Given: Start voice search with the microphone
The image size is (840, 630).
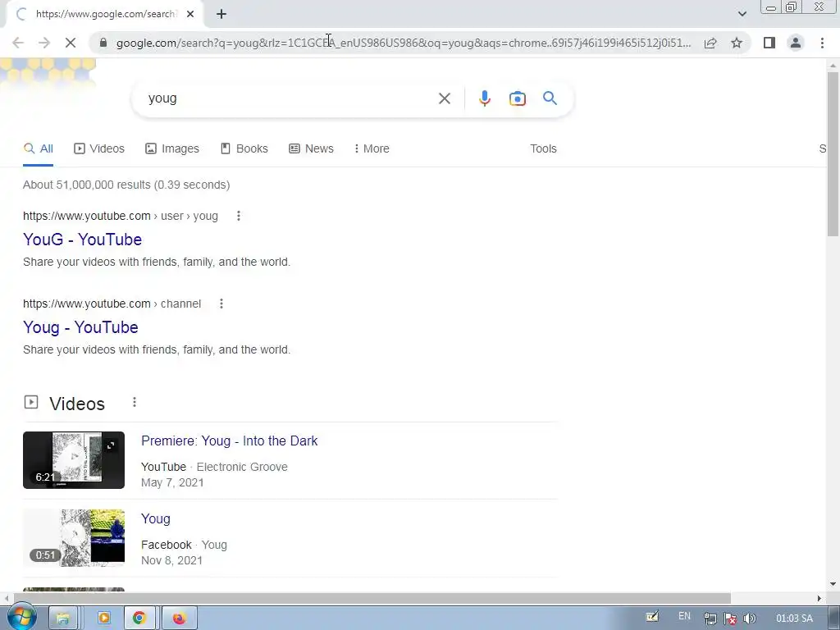Looking at the screenshot, I should 484,98.
